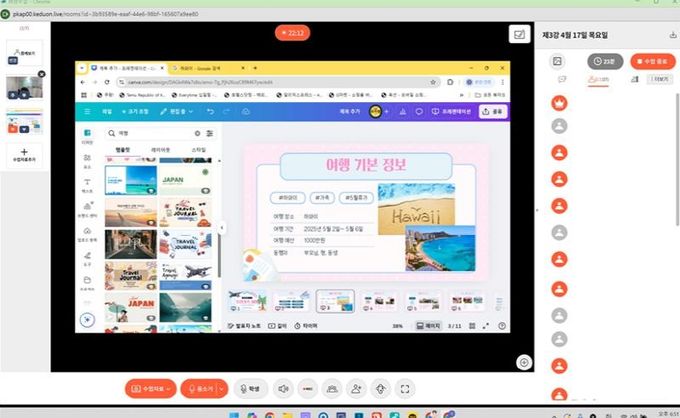Open the participants list tab
The image size is (680, 418).
click(x=598, y=79)
